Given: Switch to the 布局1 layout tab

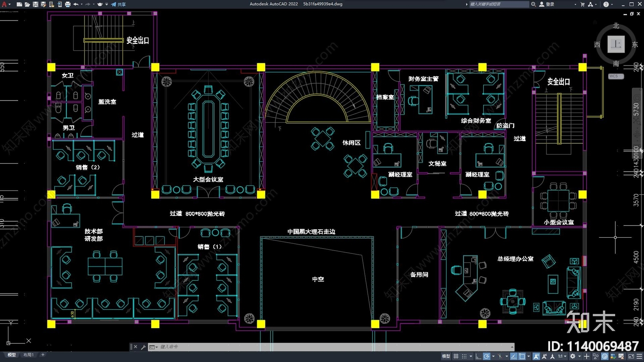Looking at the screenshot, I should coord(28,355).
